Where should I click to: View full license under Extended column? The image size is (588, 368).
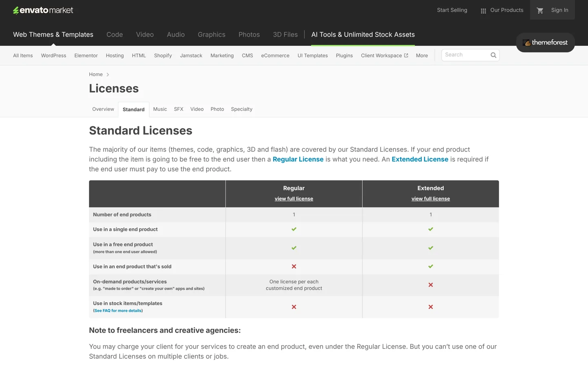(431, 199)
